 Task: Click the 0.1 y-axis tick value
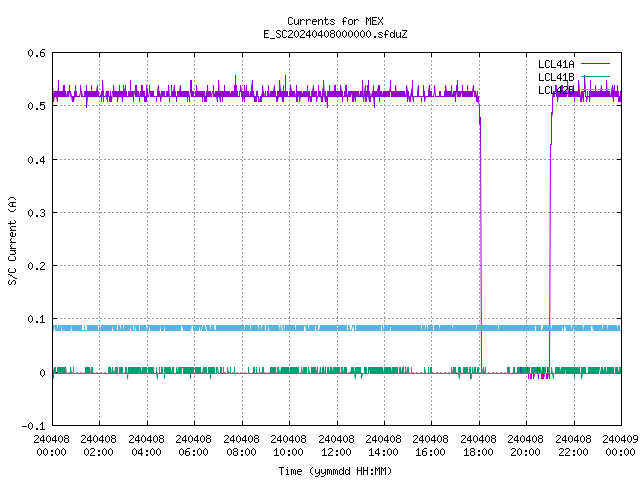[36, 319]
